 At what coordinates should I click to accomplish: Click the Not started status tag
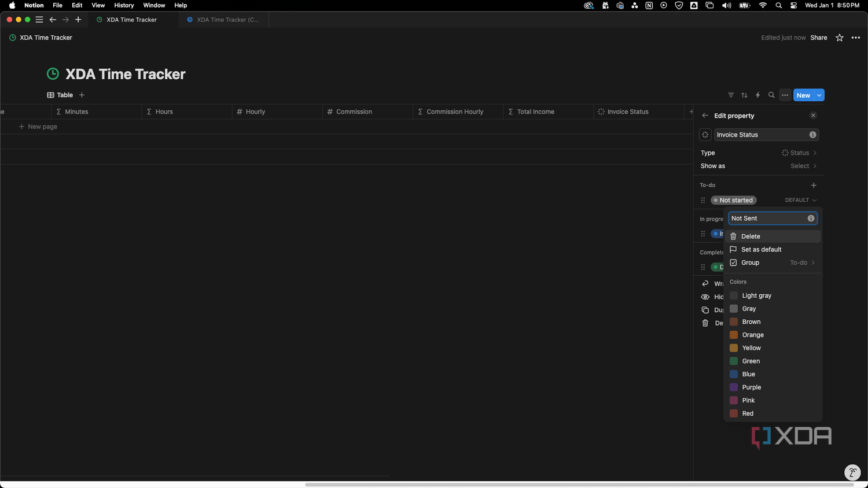click(x=734, y=200)
